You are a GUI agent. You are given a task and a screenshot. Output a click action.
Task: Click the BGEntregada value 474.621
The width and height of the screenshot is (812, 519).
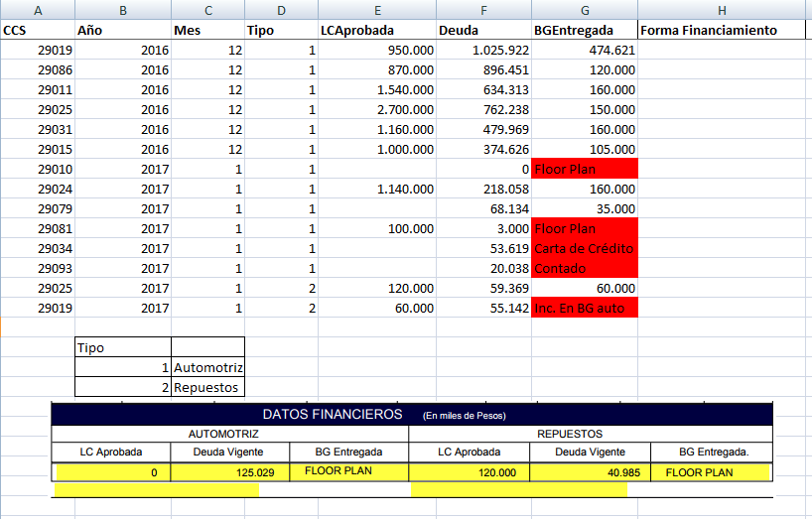(x=585, y=50)
